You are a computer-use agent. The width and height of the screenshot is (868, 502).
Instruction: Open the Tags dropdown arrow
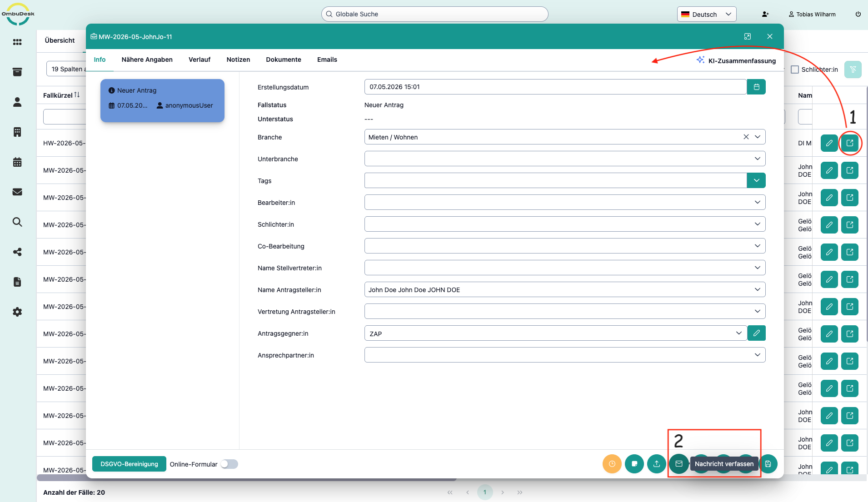point(756,180)
